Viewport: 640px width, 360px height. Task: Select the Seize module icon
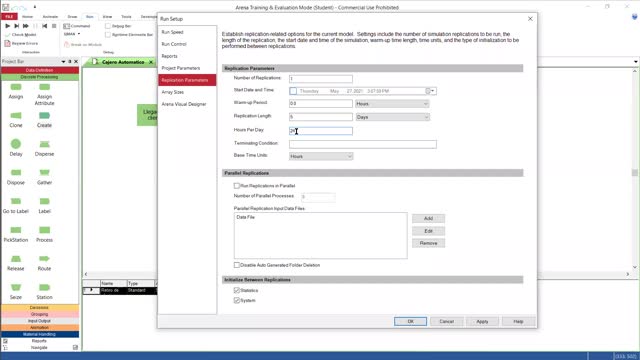[16, 288]
